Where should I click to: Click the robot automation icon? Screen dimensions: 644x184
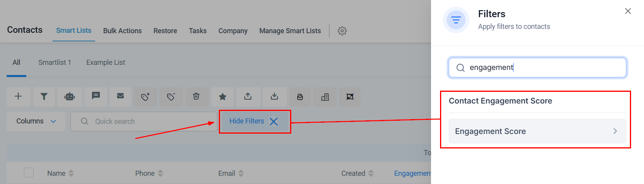[70, 96]
